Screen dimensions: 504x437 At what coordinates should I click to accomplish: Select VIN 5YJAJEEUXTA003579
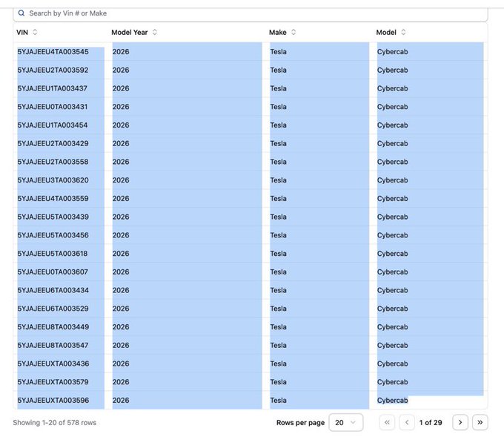(x=53, y=382)
